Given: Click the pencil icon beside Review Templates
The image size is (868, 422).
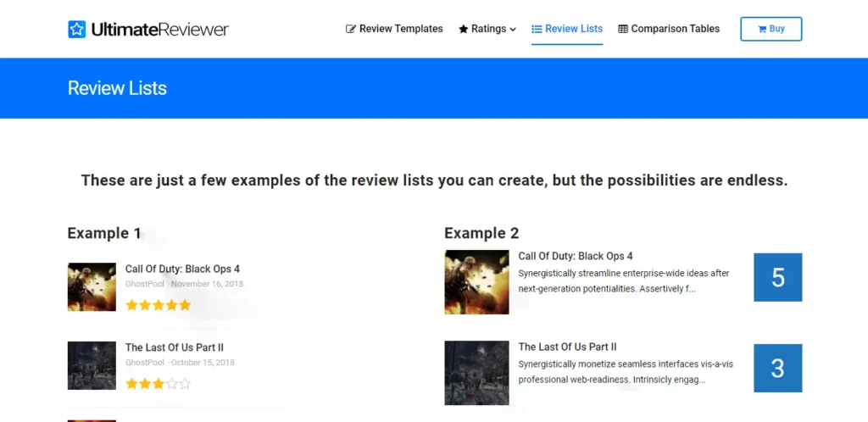Looking at the screenshot, I should (x=350, y=29).
